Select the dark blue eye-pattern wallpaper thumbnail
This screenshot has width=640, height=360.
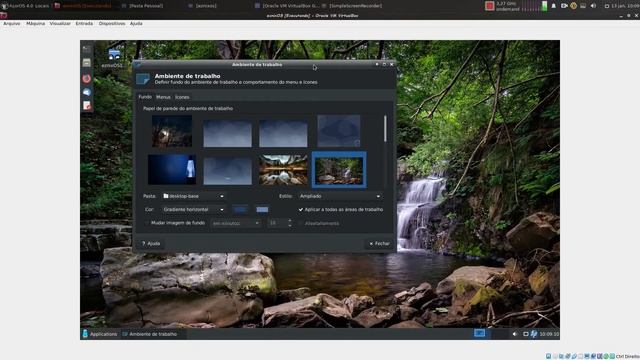click(339, 131)
